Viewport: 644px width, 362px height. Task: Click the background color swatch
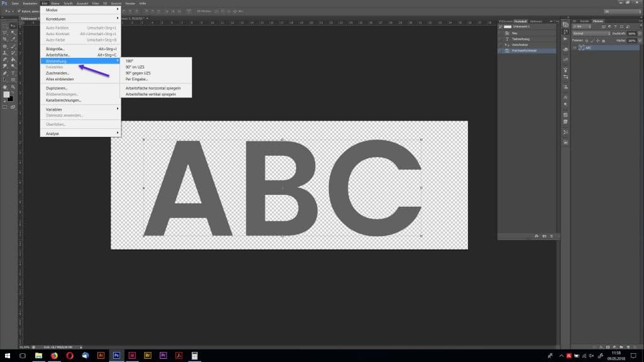click(x=10, y=99)
